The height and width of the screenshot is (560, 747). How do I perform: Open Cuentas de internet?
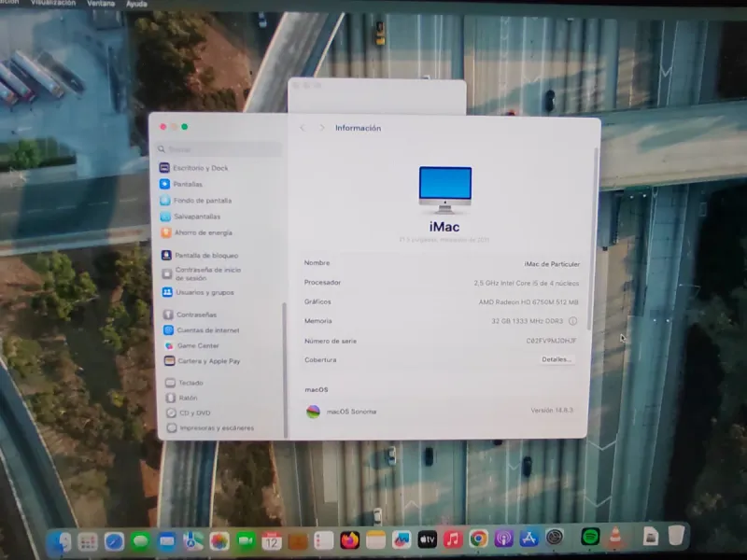click(202, 330)
